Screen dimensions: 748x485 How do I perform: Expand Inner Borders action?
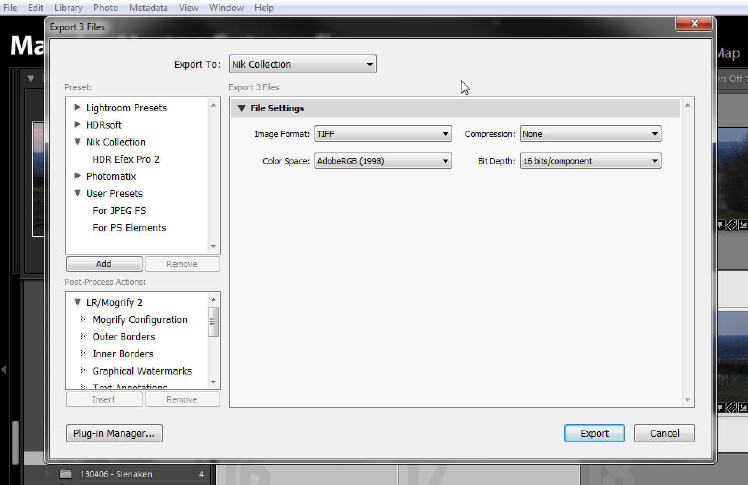pos(83,353)
